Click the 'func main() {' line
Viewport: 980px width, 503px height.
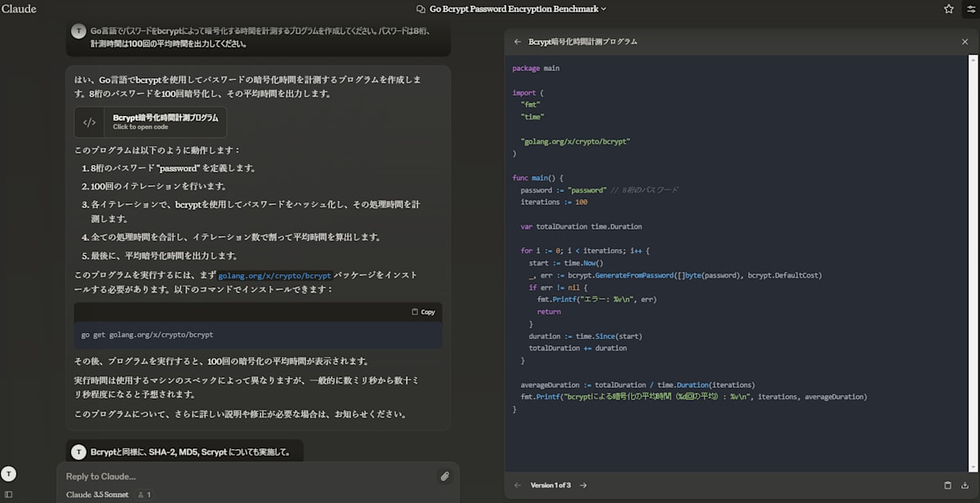click(x=538, y=178)
